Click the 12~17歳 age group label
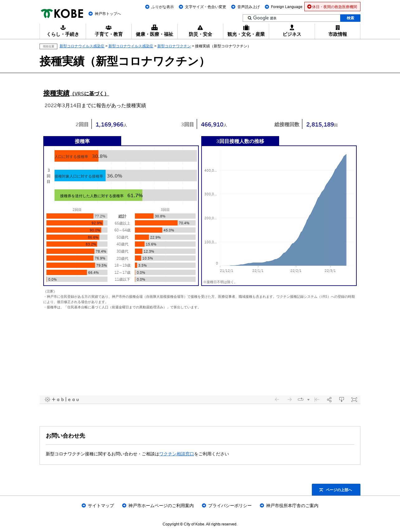This screenshot has width=400, height=532. [x=122, y=273]
